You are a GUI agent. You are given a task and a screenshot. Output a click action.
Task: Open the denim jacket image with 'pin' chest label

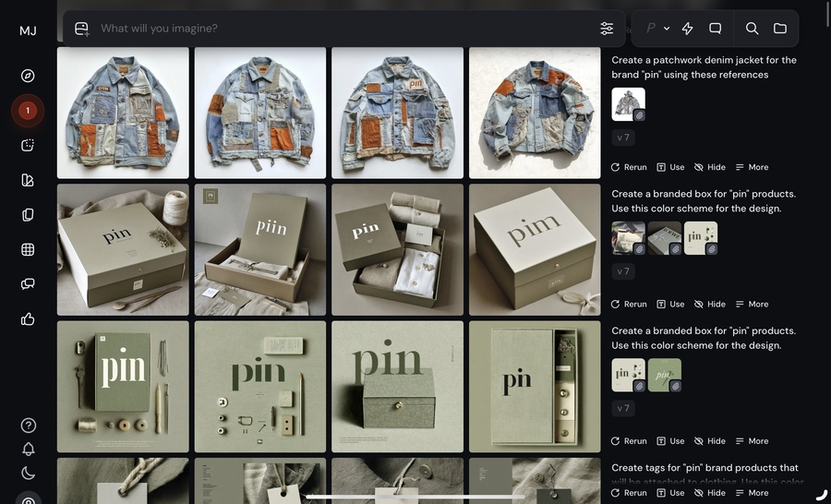coord(397,113)
